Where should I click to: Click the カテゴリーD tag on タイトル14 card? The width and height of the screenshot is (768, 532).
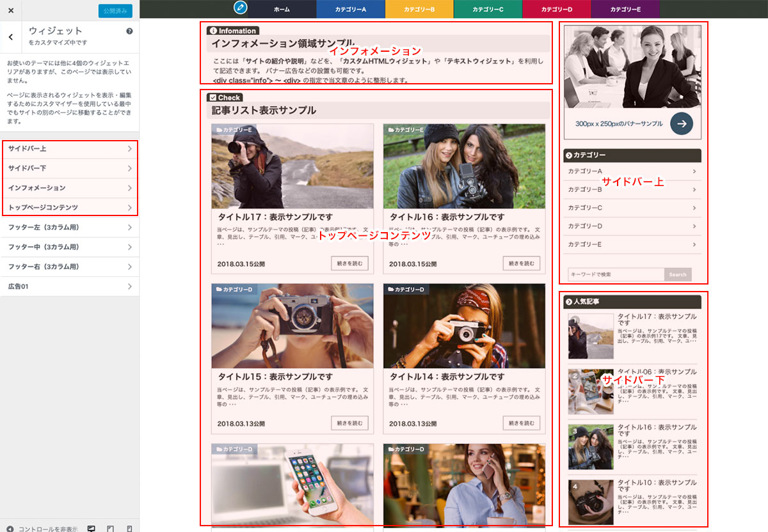click(406, 290)
